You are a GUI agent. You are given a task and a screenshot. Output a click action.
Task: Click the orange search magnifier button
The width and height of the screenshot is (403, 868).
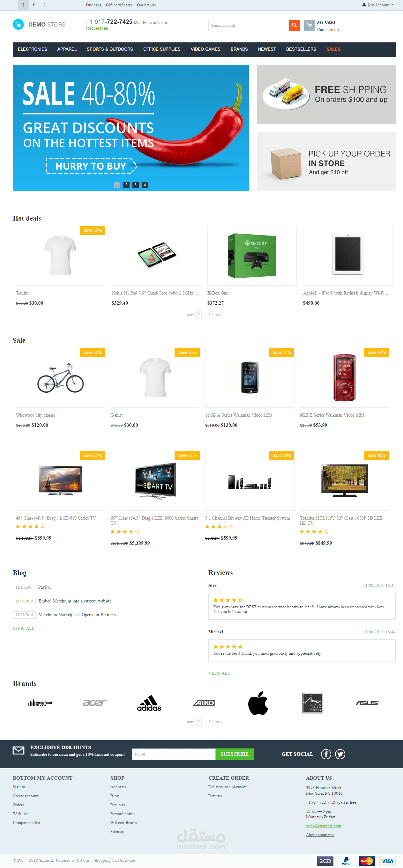294,26
